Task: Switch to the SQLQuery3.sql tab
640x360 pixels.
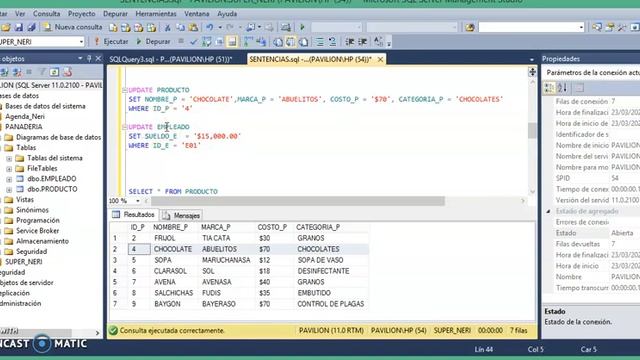Action: 171,59
